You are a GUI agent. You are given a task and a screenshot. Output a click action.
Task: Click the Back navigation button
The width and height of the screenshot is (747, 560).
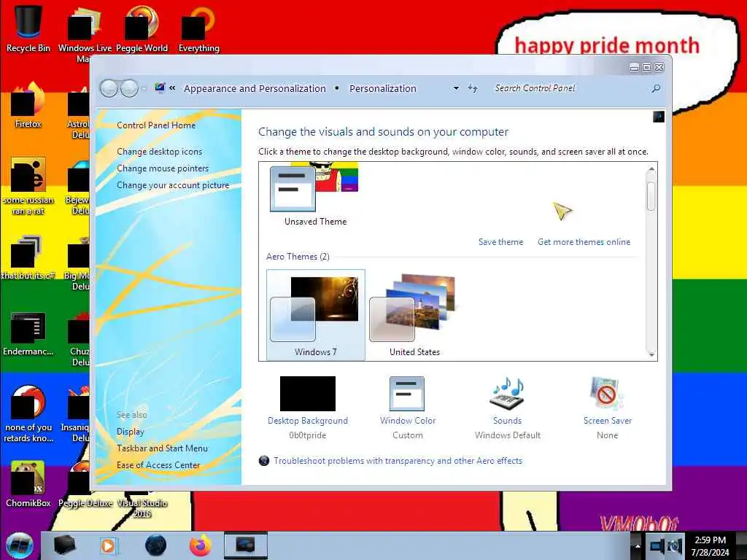point(109,88)
